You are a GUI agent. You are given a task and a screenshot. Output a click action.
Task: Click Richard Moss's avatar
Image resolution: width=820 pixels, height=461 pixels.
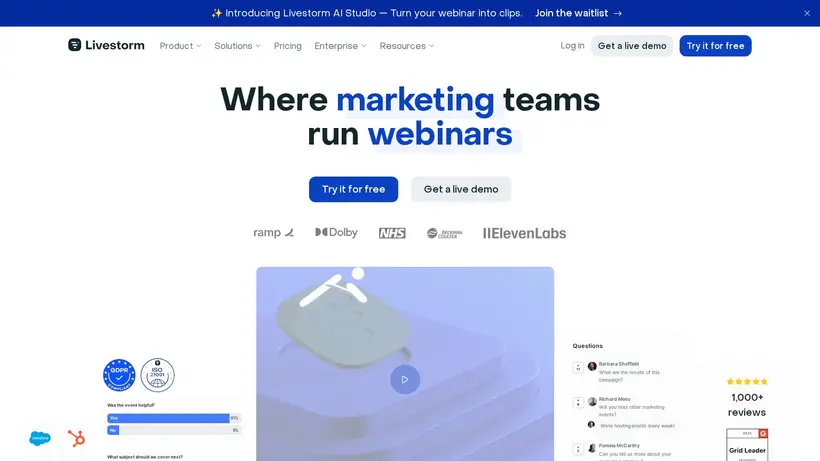pos(592,402)
